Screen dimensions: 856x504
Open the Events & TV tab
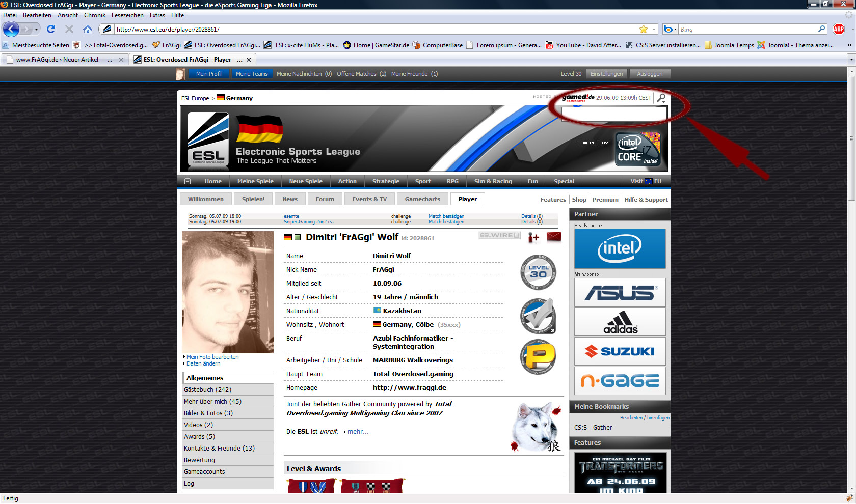(x=369, y=199)
